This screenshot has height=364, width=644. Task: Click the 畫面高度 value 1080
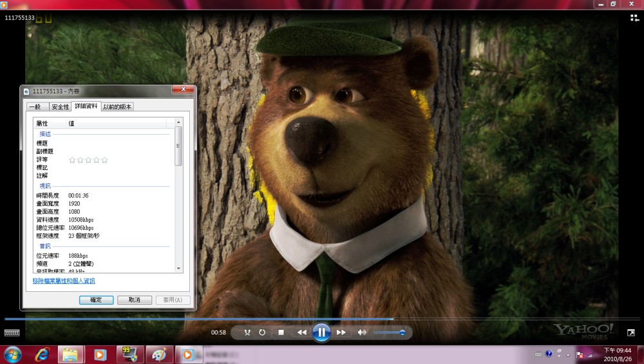point(74,211)
